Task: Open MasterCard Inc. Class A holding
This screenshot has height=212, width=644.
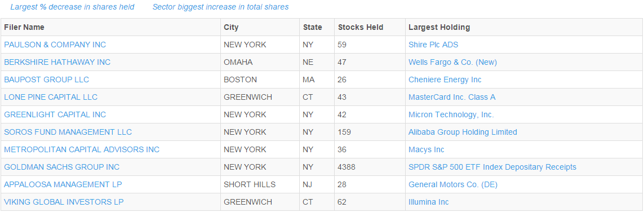Action: coord(452,98)
